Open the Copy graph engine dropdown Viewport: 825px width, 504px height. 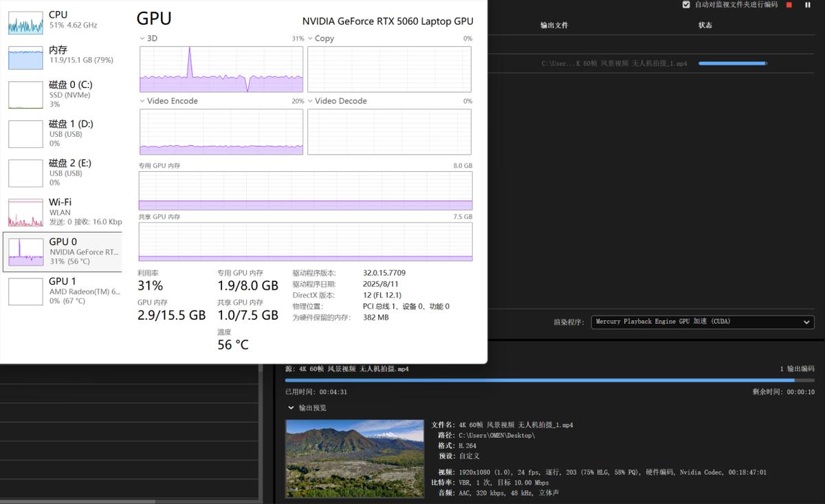click(310, 39)
